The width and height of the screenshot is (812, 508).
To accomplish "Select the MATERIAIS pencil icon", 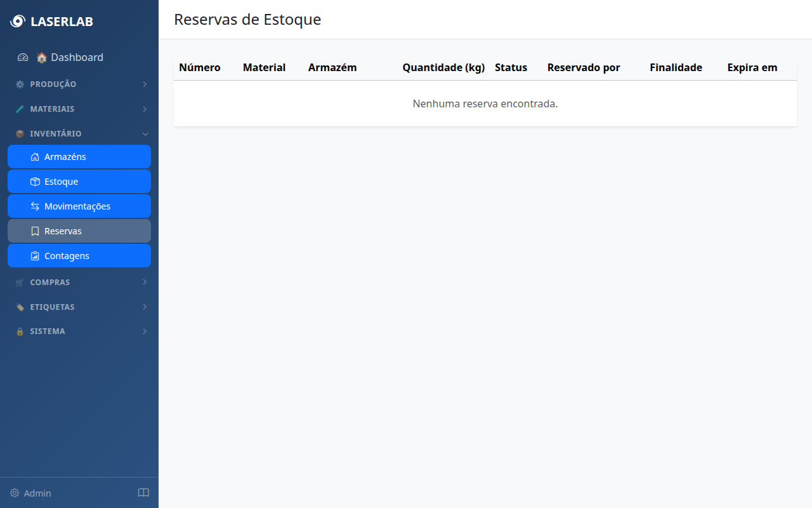I will [x=20, y=109].
